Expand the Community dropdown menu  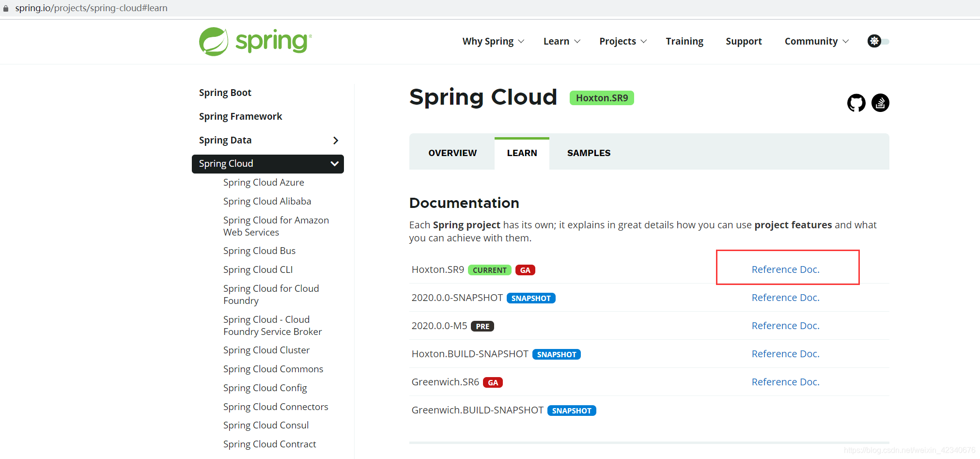pos(817,42)
